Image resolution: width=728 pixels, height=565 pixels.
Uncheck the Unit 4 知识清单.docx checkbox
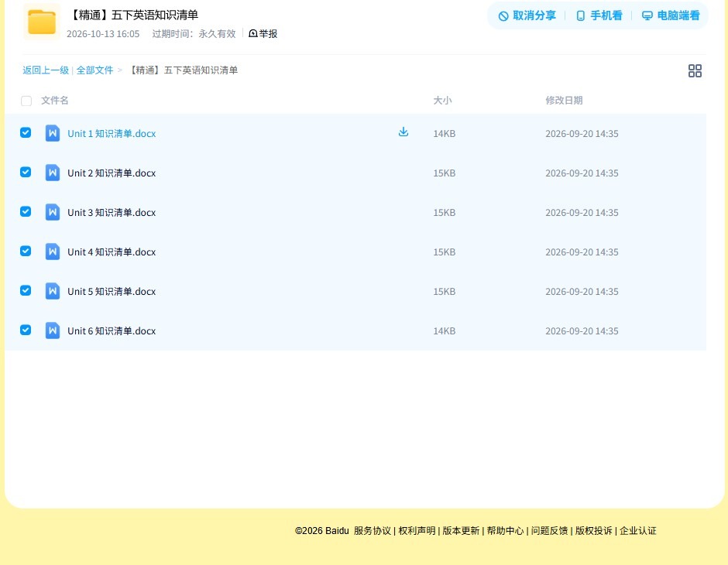(x=26, y=251)
